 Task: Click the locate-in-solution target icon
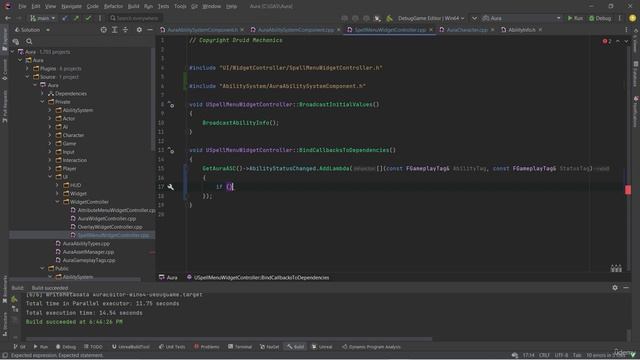[104, 30]
